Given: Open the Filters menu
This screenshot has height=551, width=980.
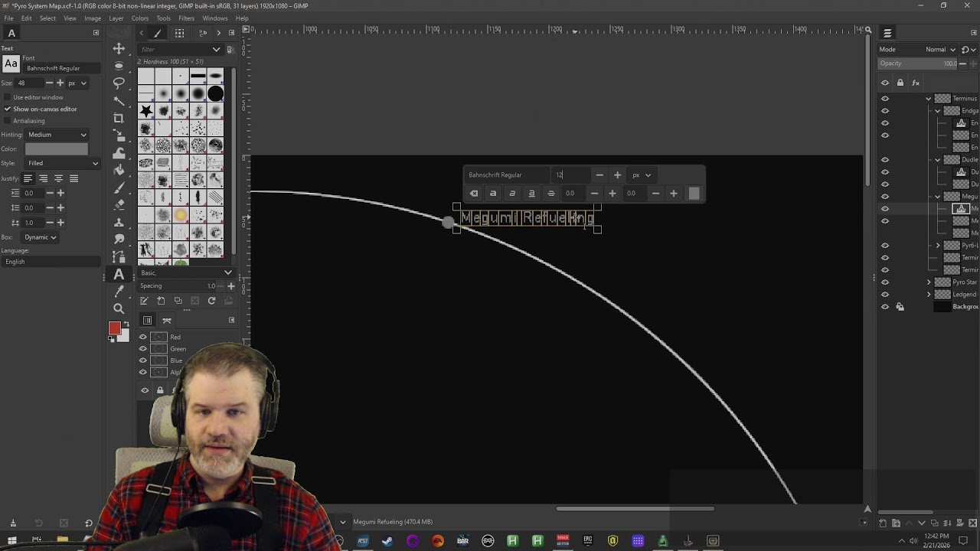Looking at the screenshot, I should [x=186, y=18].
